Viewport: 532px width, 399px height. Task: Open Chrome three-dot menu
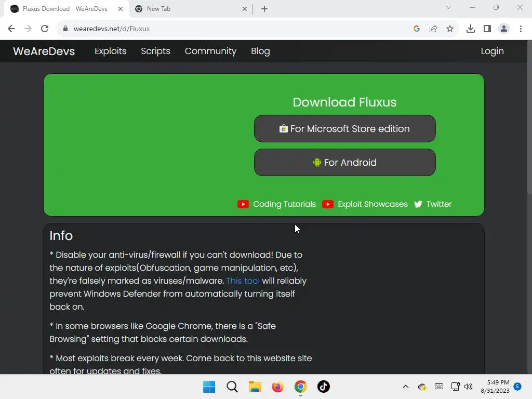tap(521, 29)
